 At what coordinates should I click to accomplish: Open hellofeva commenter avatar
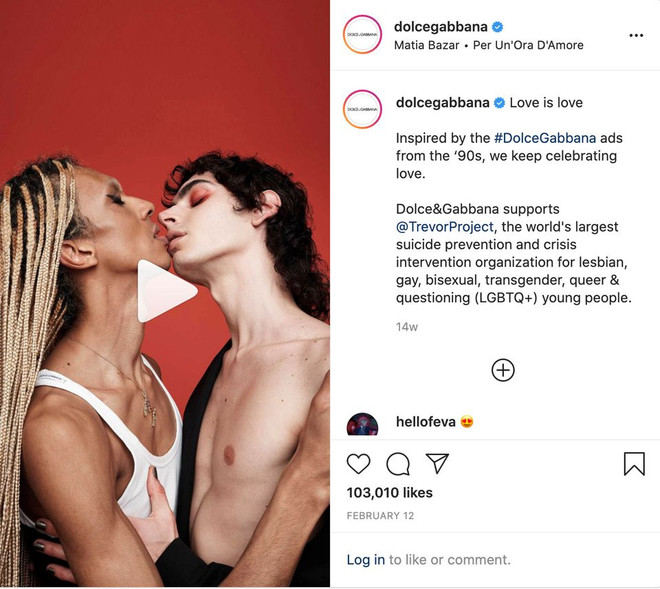coord(362,424)
